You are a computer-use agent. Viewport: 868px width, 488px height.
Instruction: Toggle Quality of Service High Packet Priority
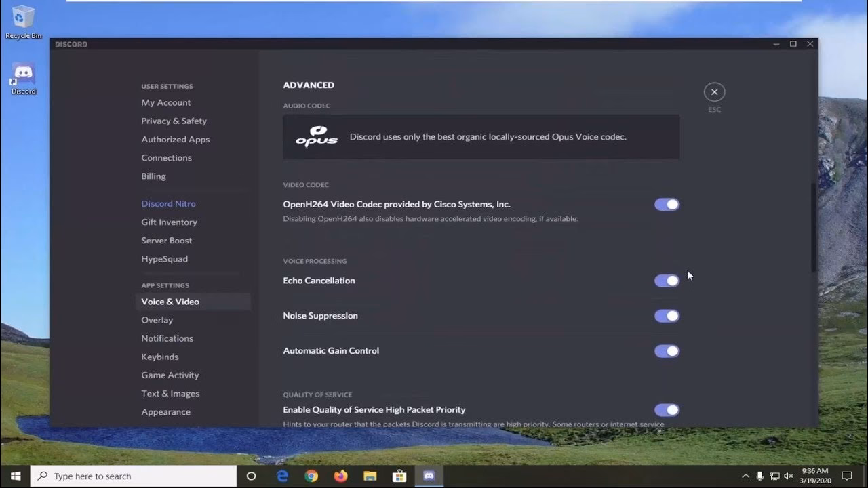click(667, 410)
